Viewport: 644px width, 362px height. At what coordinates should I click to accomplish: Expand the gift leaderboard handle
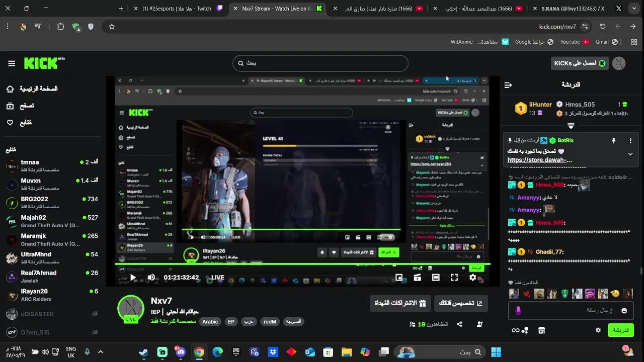pos(571,126)
